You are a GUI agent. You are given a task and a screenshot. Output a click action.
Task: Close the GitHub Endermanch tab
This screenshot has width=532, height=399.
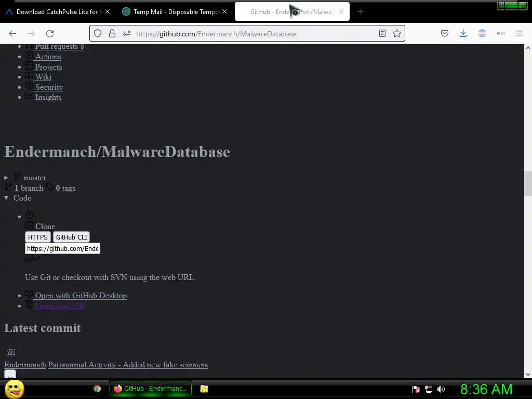point(341,11)
